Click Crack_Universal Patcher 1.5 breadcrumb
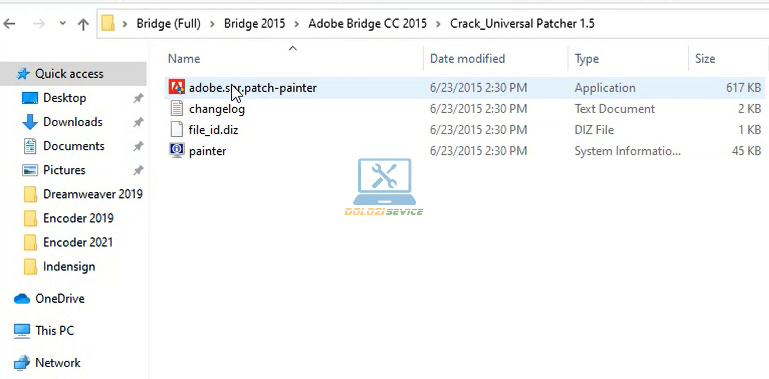This screenshot has width=769, height=379. pos(522,24)
